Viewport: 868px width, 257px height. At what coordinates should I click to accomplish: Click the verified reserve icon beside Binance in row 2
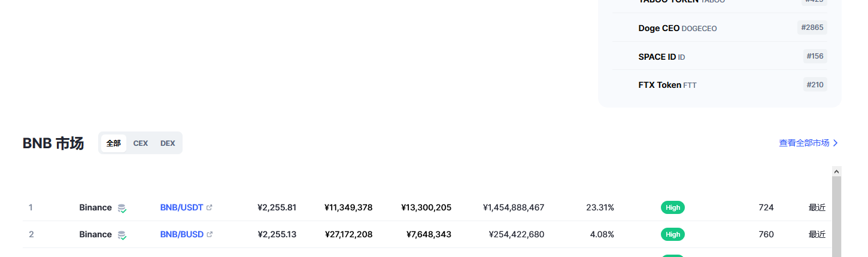coord(122,235)
